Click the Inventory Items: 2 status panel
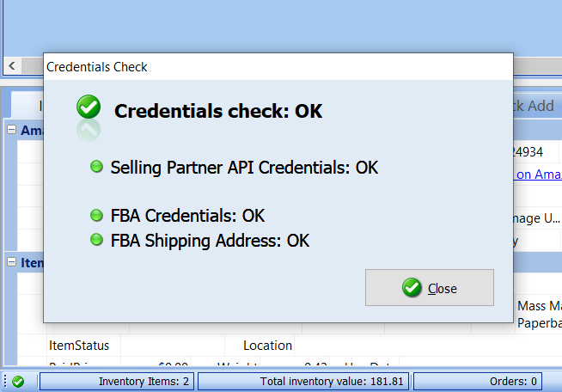Viewport: 562px width, 392px height. [117, 381]
